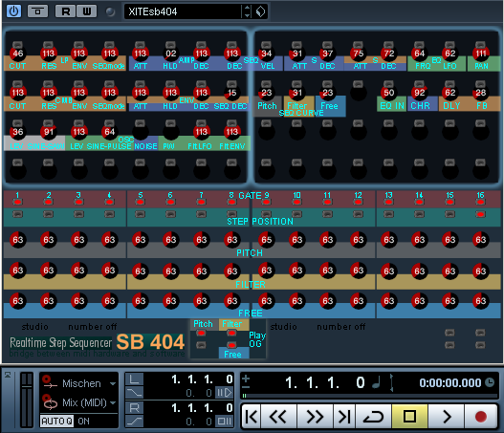Screen dimensions: 504x433
Task: Enable Write automation (W) button
Action: pyautogui.click(x=86, y=11)
